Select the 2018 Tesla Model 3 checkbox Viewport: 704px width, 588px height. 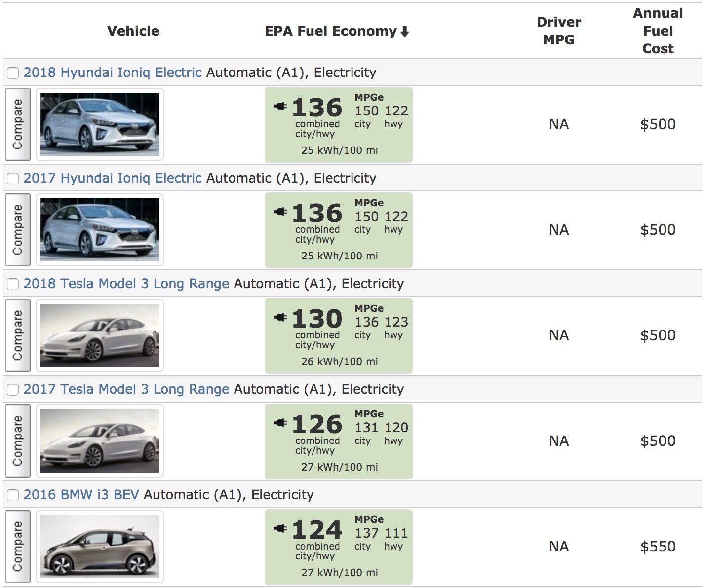(13, 284)
